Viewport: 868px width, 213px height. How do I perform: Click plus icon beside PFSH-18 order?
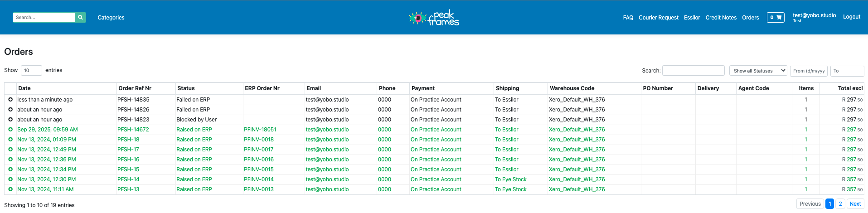click(x=10, y=140)
